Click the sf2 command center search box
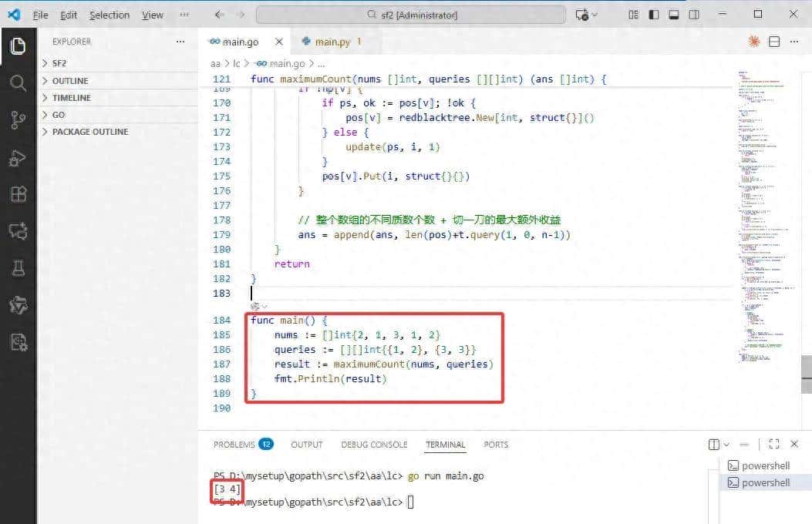Viewport: 812px width, 524px height. pos(408,15)
